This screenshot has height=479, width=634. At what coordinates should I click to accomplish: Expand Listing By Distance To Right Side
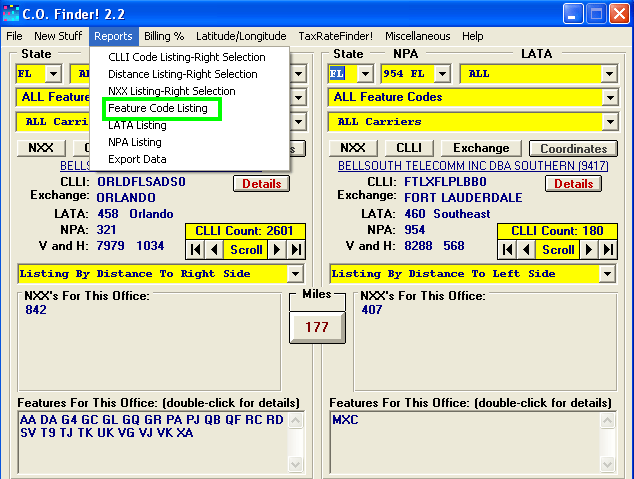(x=296, y=274)
